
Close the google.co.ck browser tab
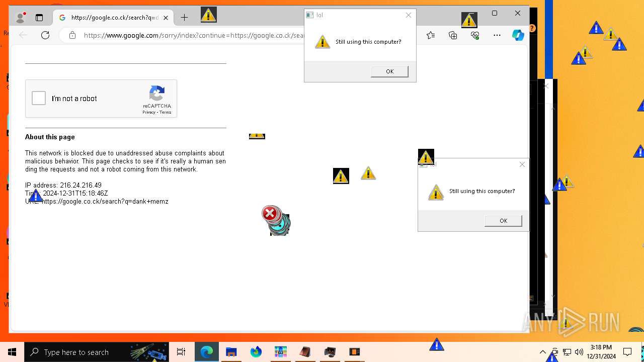166,18
